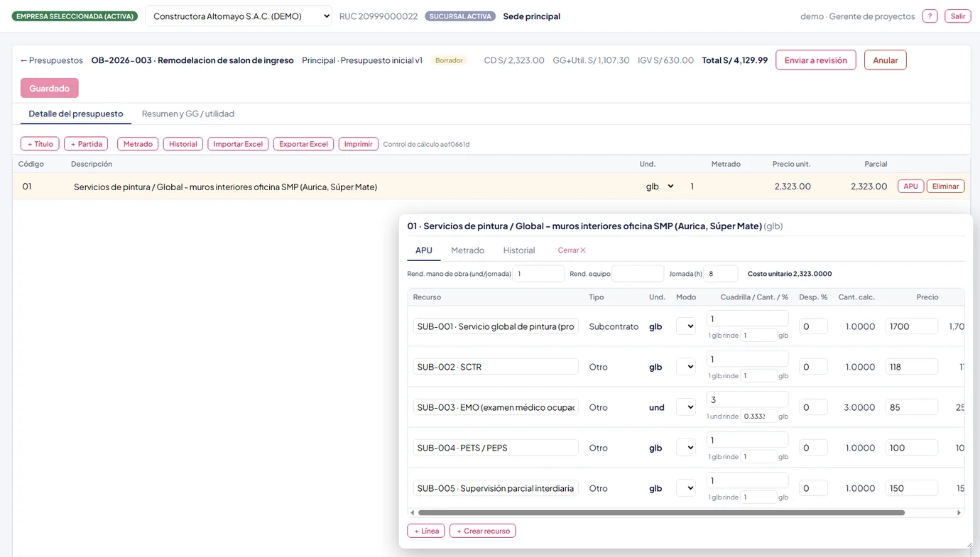Select the APU tab in the panel

coord(424,250)
